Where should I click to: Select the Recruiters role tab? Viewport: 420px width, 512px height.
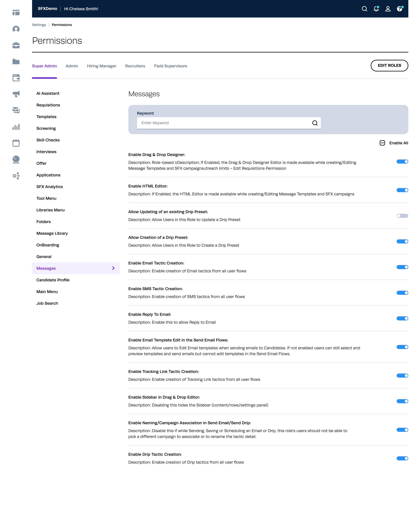[135, 66]
